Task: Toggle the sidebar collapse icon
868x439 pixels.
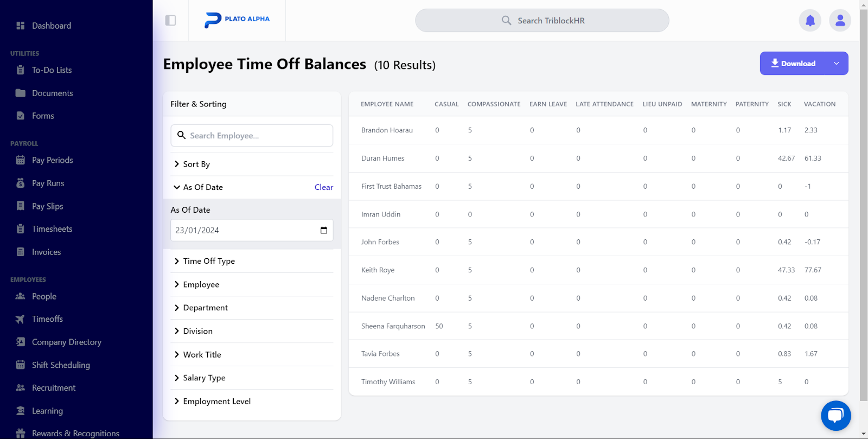Action: coord(170,21)
